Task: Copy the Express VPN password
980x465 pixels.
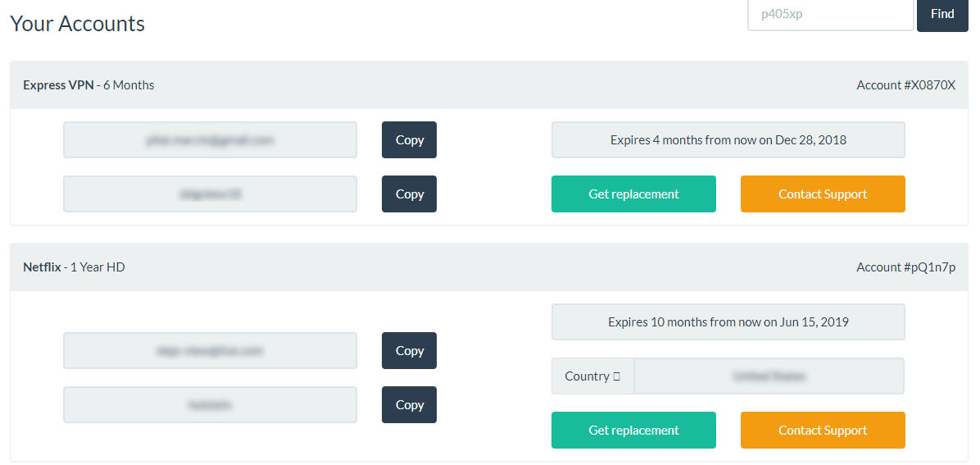Action: 409,194
